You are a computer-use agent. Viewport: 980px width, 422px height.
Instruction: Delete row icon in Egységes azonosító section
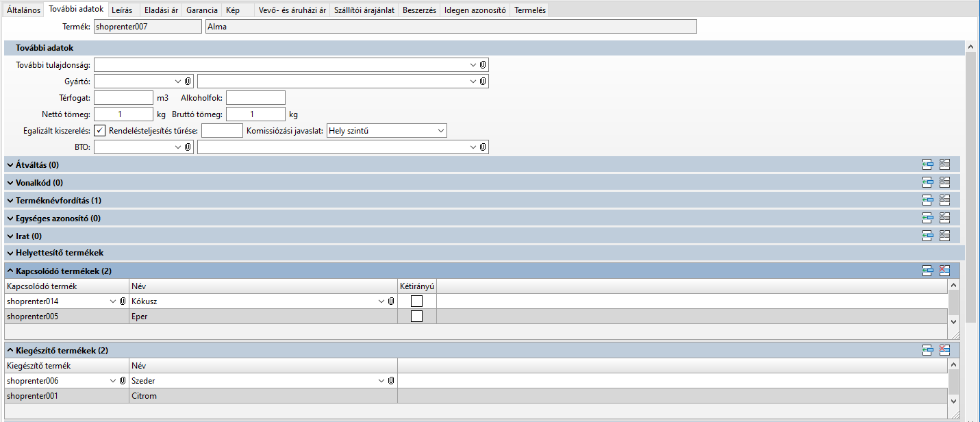pyautogui.click(x=945, y=218)
